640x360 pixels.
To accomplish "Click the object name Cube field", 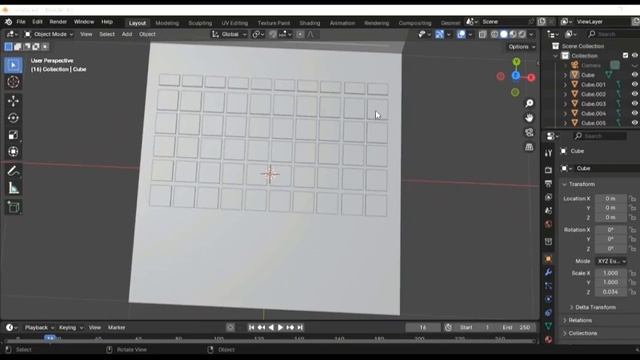I will 607,169.
